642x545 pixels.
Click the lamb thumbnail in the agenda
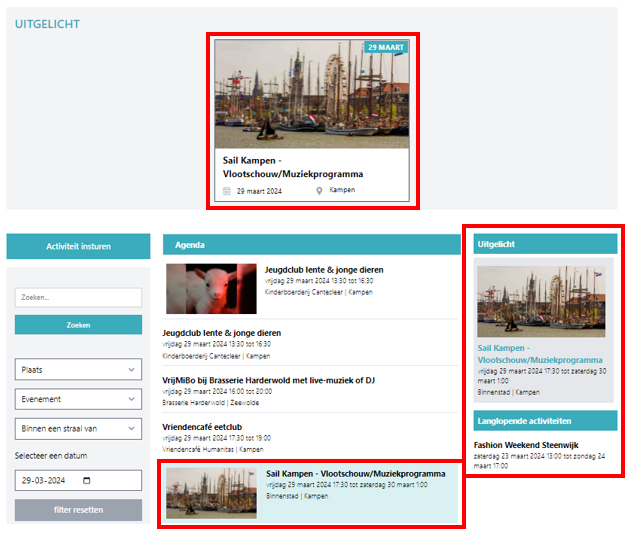[211, 289]
